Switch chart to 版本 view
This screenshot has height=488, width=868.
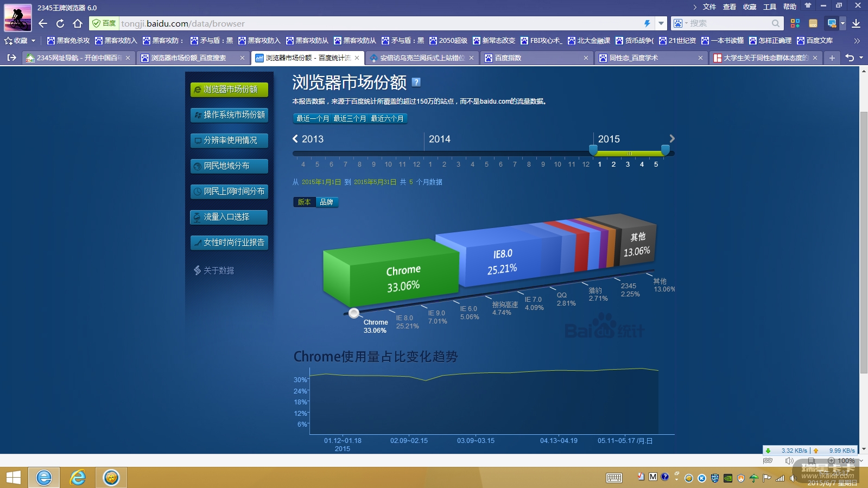(x=304, y=202)
